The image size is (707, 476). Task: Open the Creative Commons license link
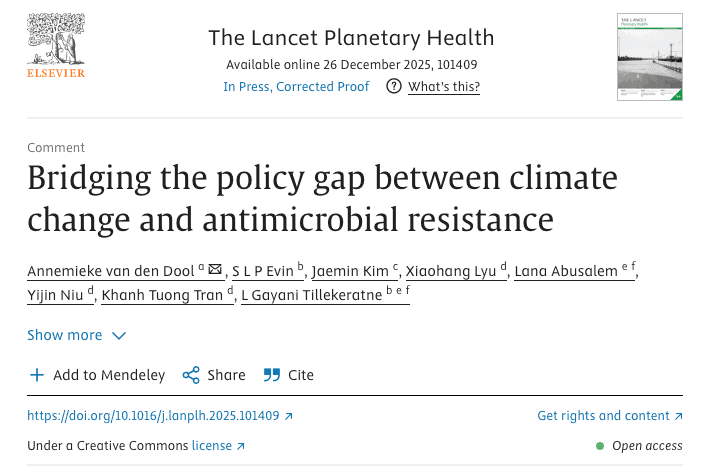coord(211,446)
